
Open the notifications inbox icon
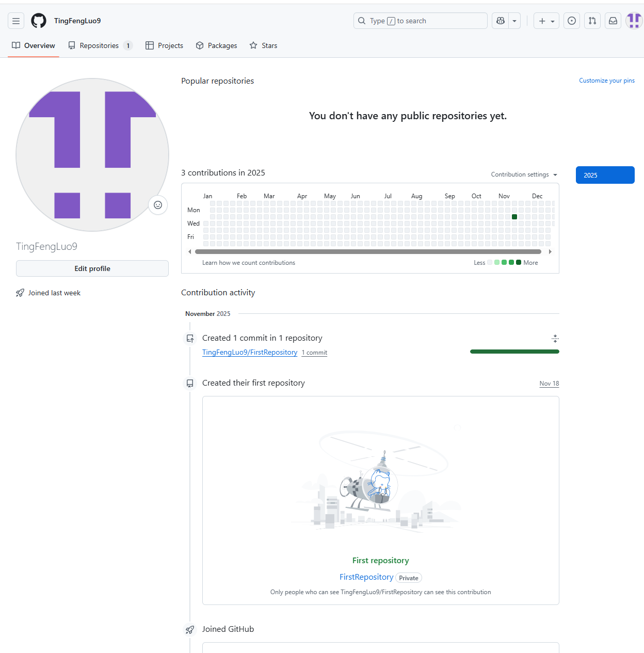(x=613, y=21)
